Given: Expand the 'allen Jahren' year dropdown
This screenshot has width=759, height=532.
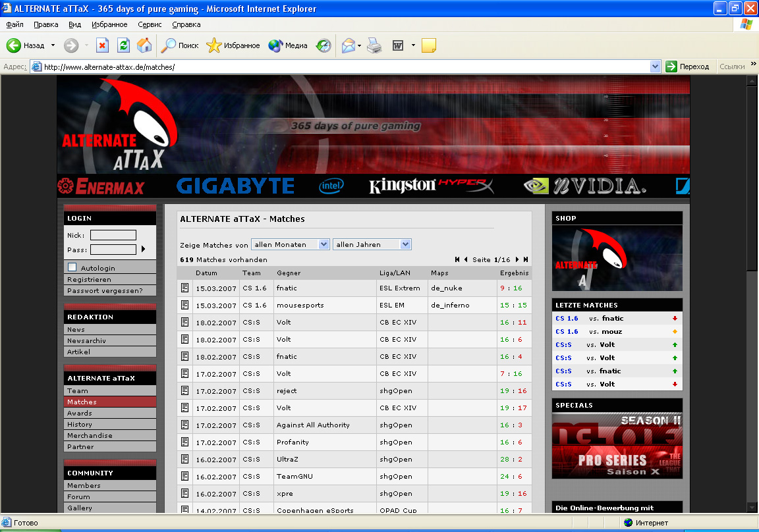Looking at the screenshot, I should pos(405,244).
